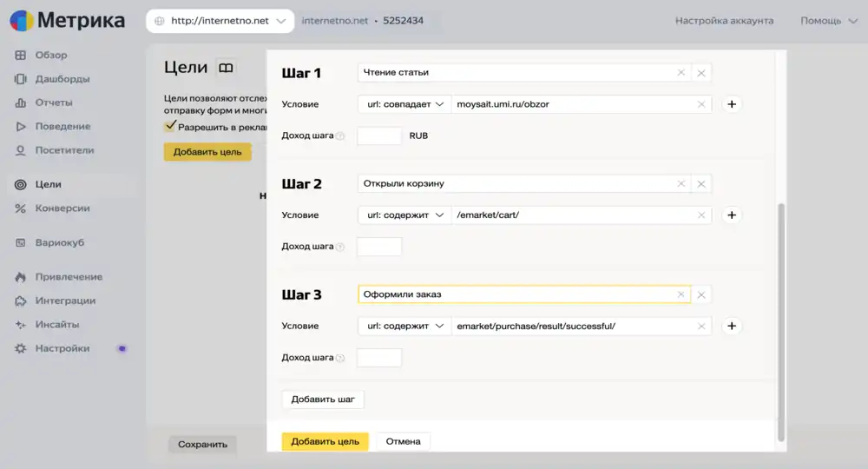868x469 pixels.
Task: Click the Шаг 1 income field before RUB
Action: 379,135
